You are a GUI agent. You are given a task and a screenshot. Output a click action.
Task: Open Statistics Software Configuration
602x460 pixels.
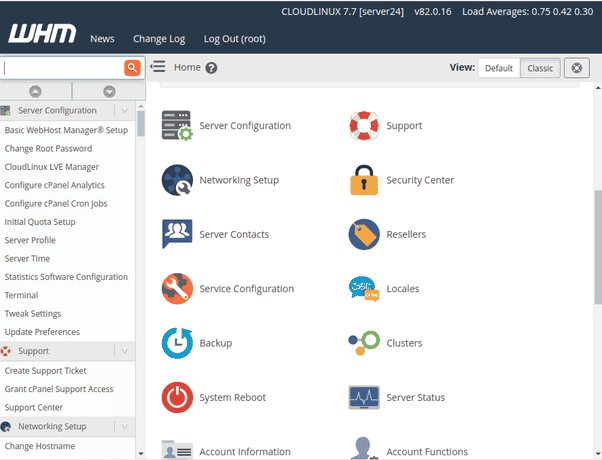pyautogui.click(x=66, y=277)
